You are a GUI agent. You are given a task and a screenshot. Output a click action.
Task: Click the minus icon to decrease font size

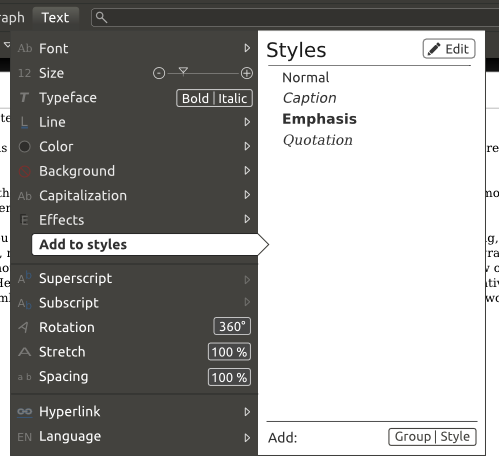click(159, 73)
